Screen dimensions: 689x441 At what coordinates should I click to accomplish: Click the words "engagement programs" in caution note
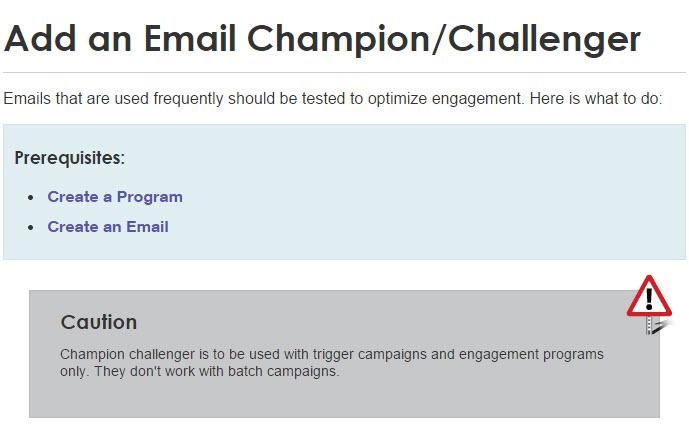tap(531, 354)
